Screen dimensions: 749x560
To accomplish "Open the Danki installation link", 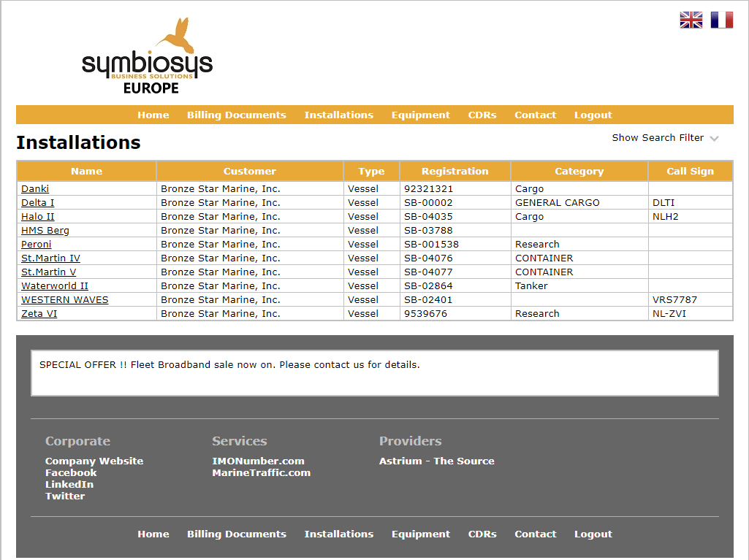I will pos(35,189).
